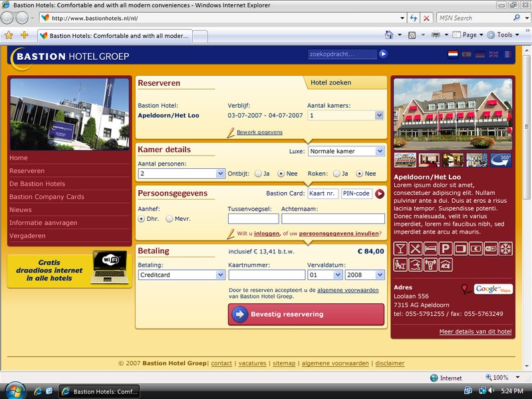The width and height of the screenshot is (532, 399).
Task: Open the Betaling 'Creditcard' dropdown
Action: pyautogui.click(x=221, y=275)
